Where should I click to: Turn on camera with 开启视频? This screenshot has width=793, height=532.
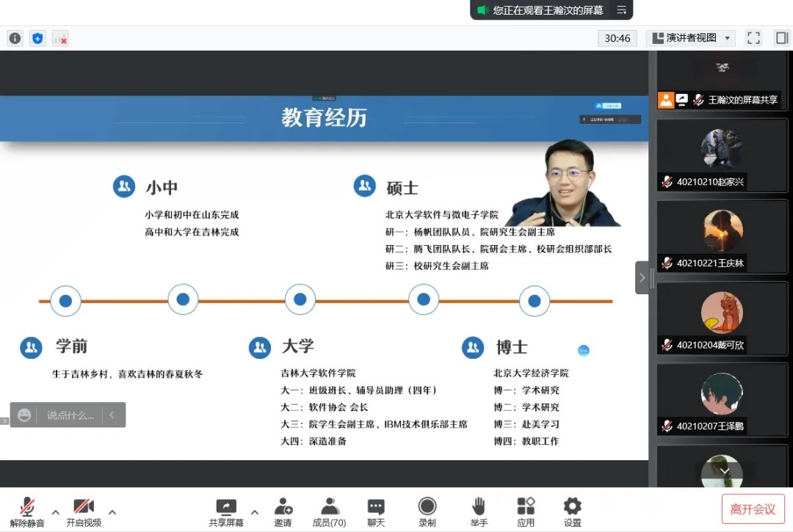(x=83, y=511)
